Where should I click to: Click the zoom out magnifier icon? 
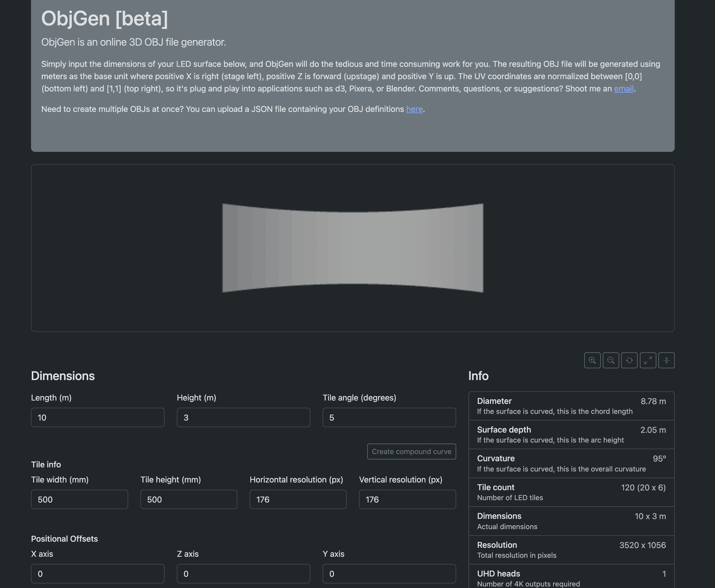point(611,360)
